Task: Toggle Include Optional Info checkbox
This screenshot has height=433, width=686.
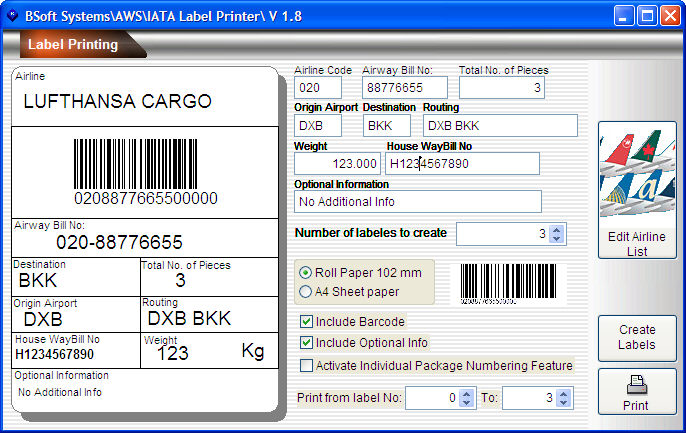Action: [x=306, y=342]
